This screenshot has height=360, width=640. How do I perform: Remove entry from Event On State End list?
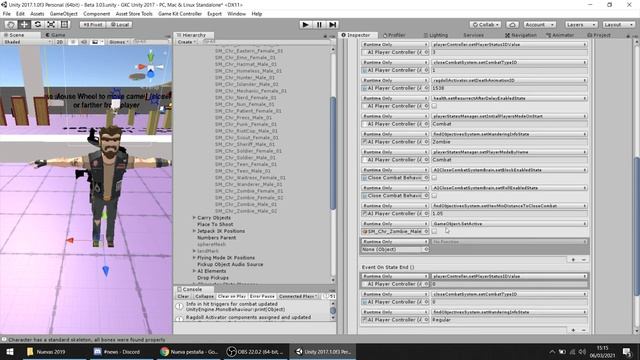[584, 330]
